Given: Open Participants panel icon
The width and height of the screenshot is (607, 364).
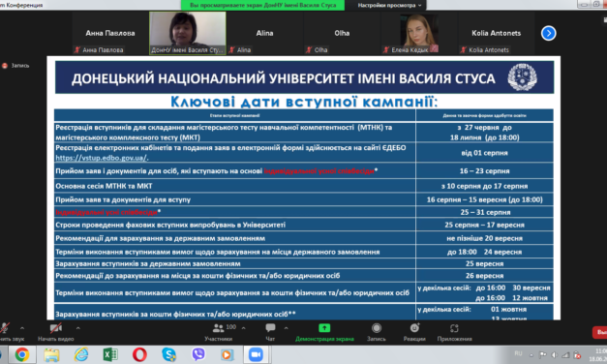Looking at the screenshot, I should click(x=219, y=328).
